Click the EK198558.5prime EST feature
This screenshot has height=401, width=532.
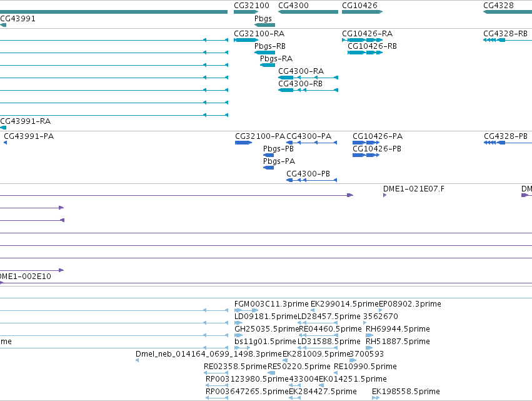click(x=376, y=398)
